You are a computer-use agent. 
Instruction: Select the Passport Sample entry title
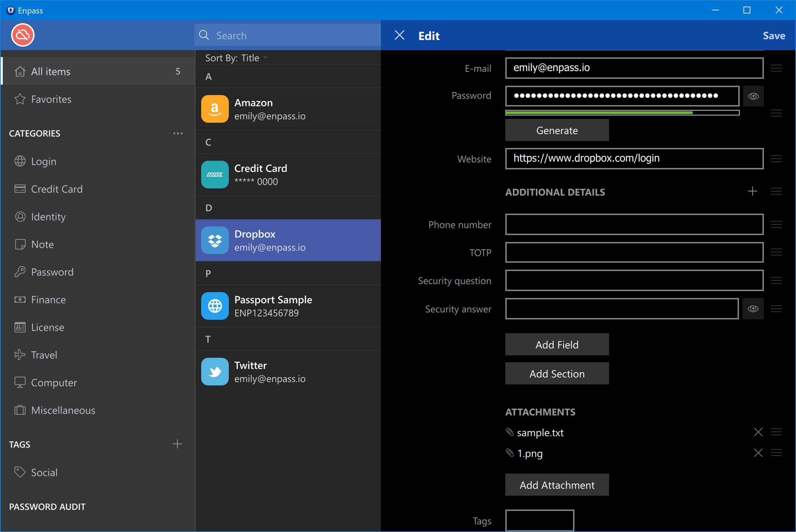click(273, 300)
